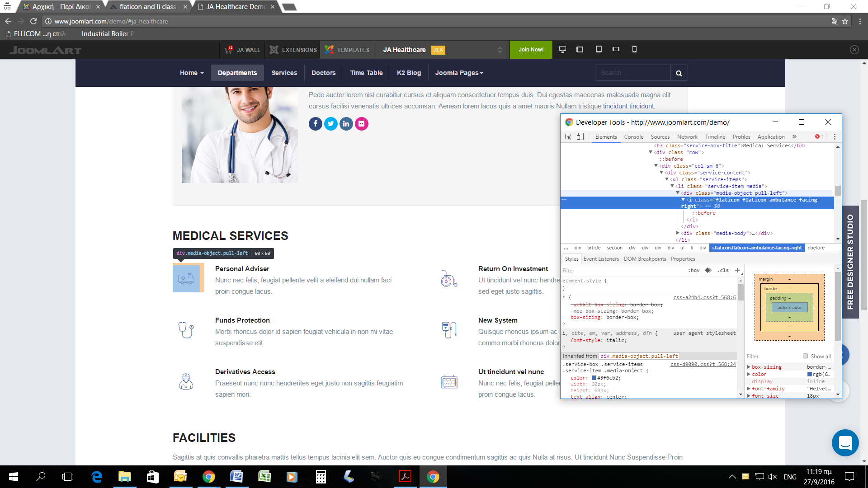Switch to the flaticon and li class browser tab
The width and height of the screenshot is (868, 488).
point(148,7)
